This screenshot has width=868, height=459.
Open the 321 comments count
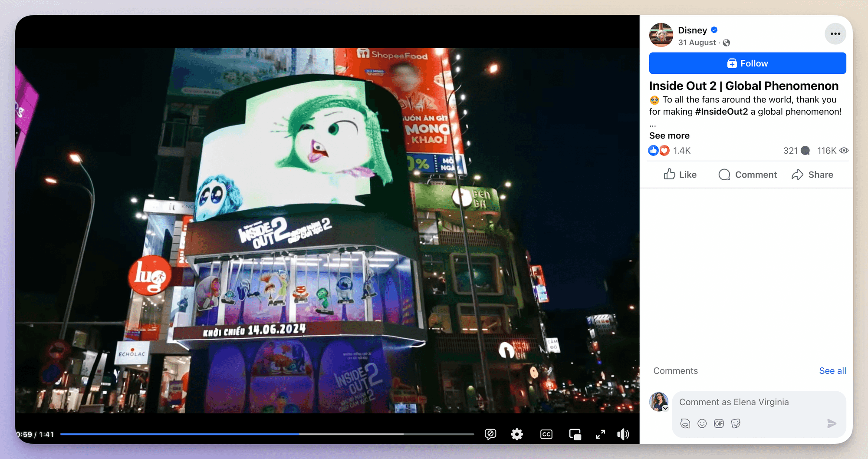coord(796,151)
